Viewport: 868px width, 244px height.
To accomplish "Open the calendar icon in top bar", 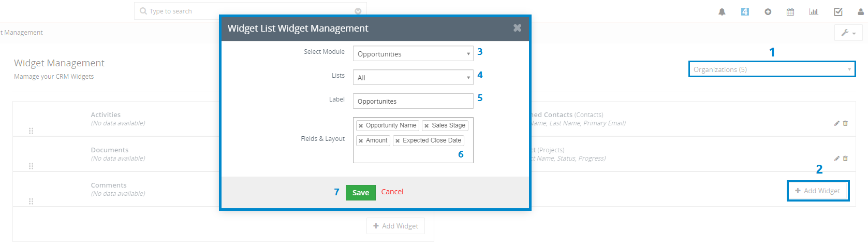I will coord(790,11).
